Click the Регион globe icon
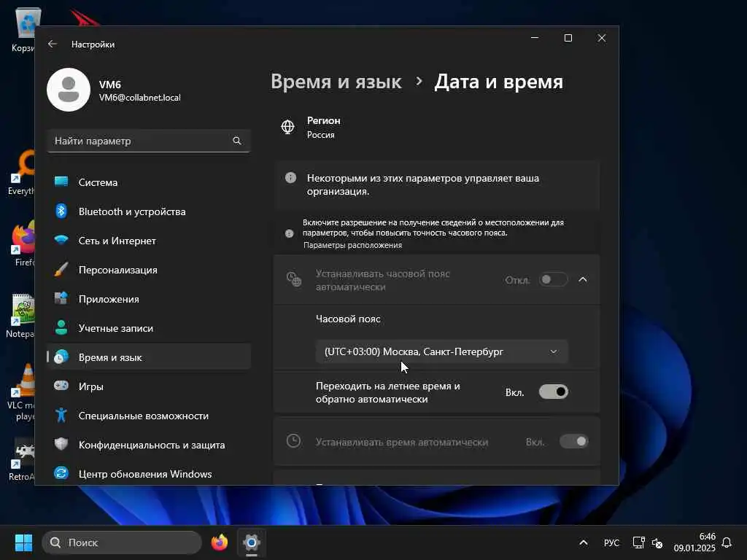Screen dimensions: 747x560 (x=287, y=127)
